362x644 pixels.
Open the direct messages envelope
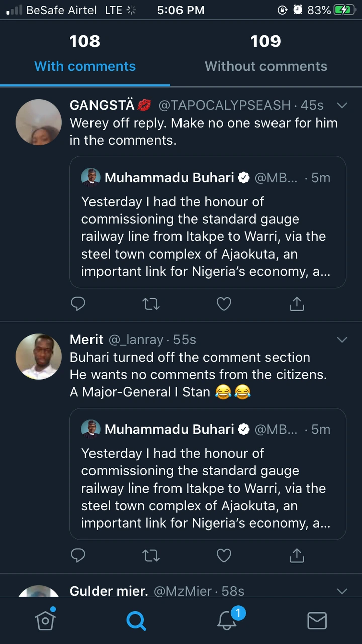(x=317, y=620)
